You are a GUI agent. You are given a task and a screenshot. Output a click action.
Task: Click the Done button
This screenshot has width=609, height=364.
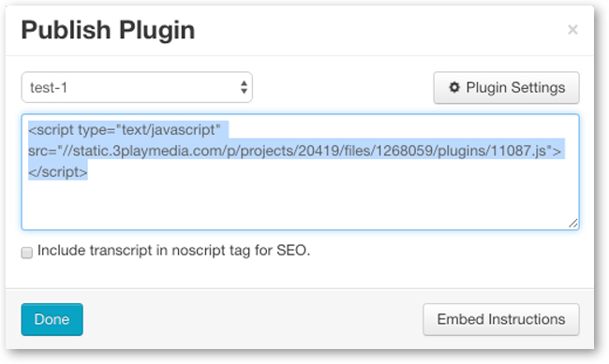coord(52,319)
